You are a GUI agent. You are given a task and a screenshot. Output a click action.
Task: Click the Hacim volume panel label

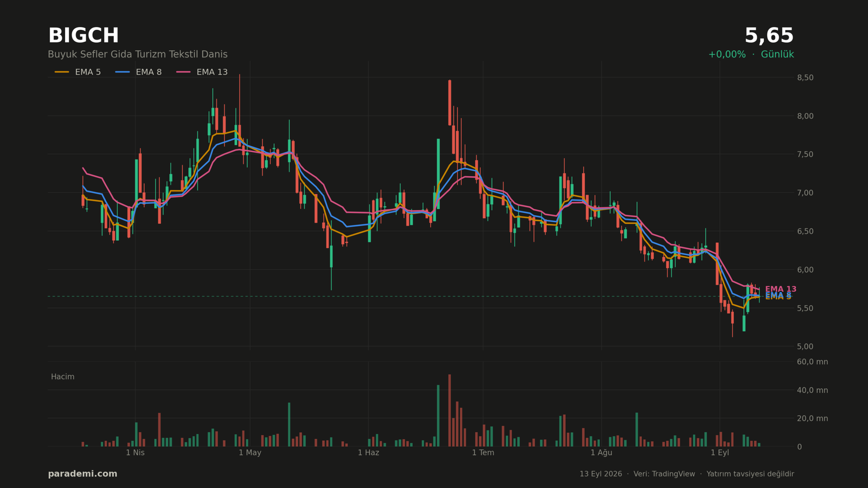[62, 377]
